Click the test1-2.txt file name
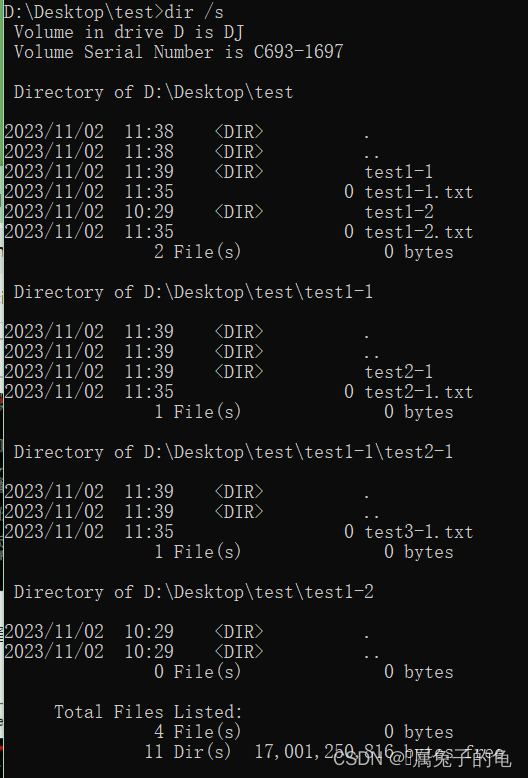The image size is (528, 778). [418, 232]
